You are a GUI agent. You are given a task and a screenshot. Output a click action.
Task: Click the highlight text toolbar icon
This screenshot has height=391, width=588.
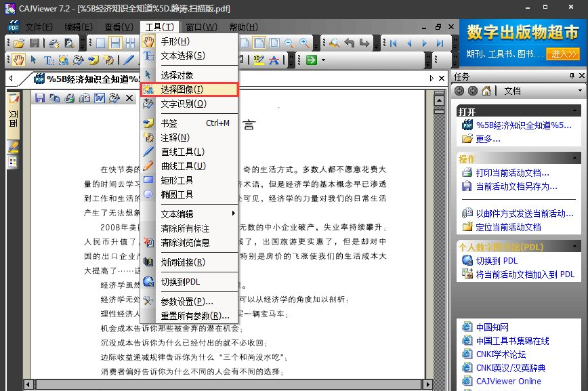[259, 60]
